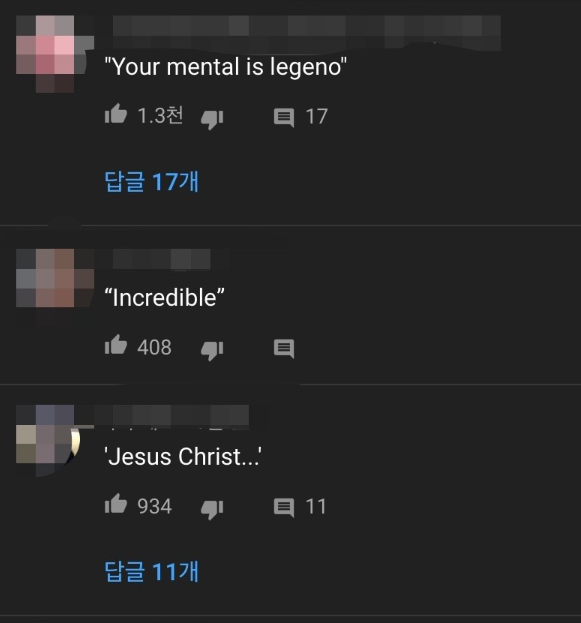Screen dimensions: 581x623
Task: Select the "Incredible" comment text
Action: [x=164, y=298]
